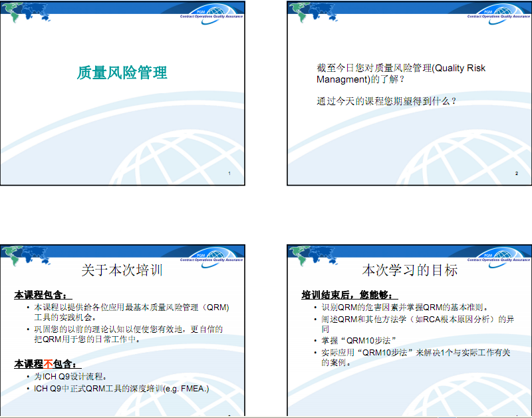Click the line 通过今天的课程您期望得到什么？
Screen dimensions: 532x418
tap(386, 101)
